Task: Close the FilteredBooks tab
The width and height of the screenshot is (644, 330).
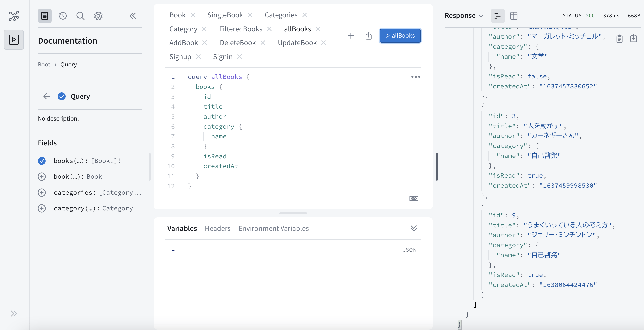Action: pyautogui.click(x=269, y=29)
